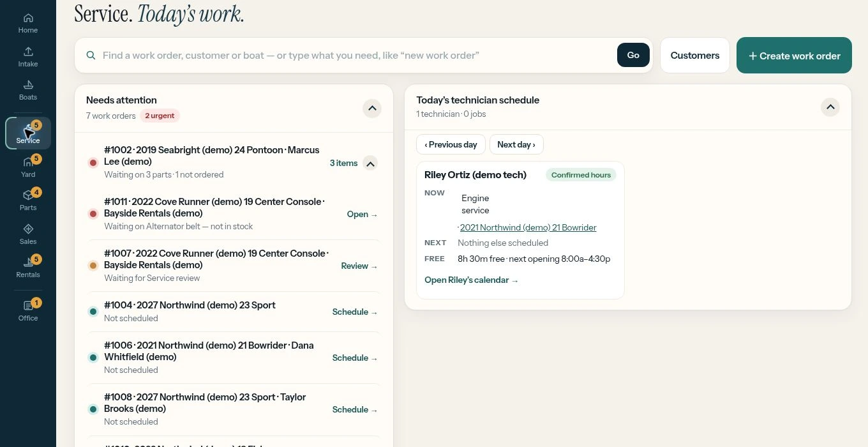Viewport: 868px width, 447px height.
Task: Open work order #1011
Action: click(362, 215)
